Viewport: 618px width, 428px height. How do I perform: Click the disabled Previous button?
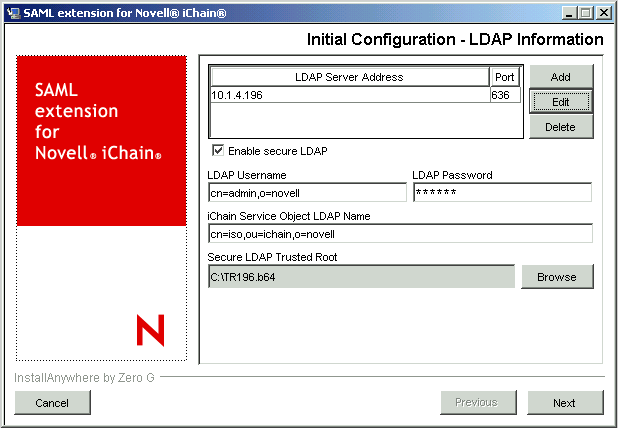pos(478,403)
